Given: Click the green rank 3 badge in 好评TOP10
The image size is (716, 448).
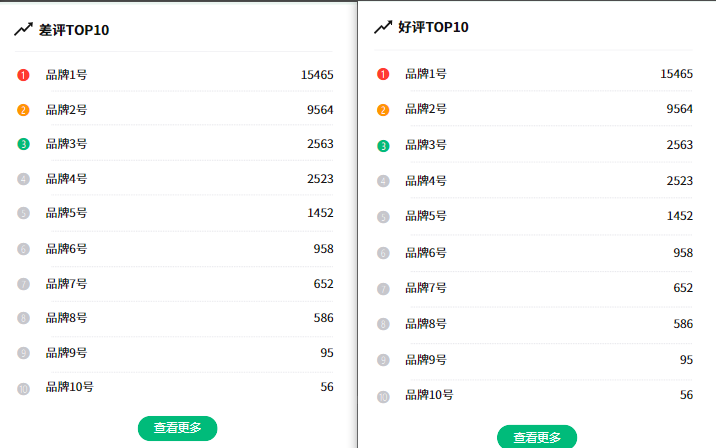Looking at the screenshot, I should pyautogui.click(x=383, y=146).
